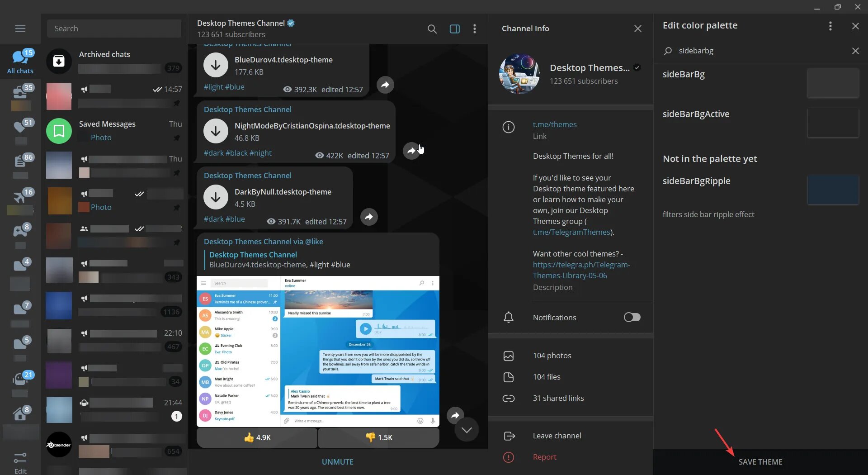This screenshot has width=868, height=475.
Task: Forward the NightModeByCristianOspina message
Action: pos(411,151)
